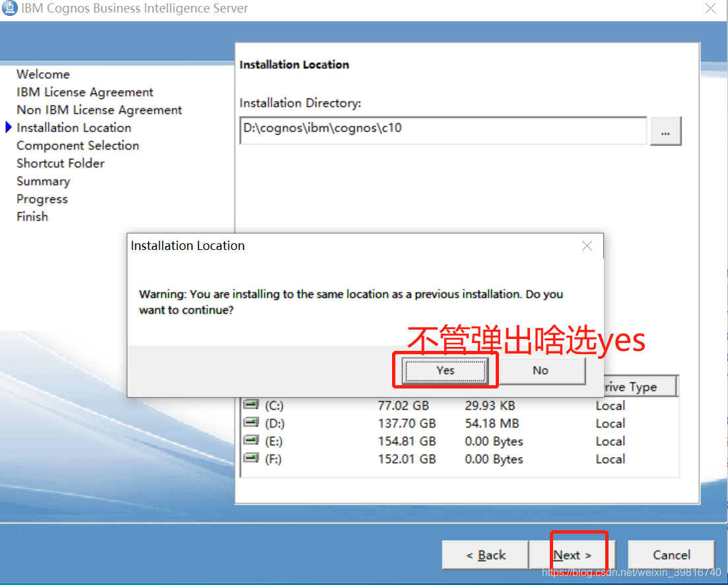Select Shortcut Folder step
The width and height of the screenshot is (728, 585).
61,164
